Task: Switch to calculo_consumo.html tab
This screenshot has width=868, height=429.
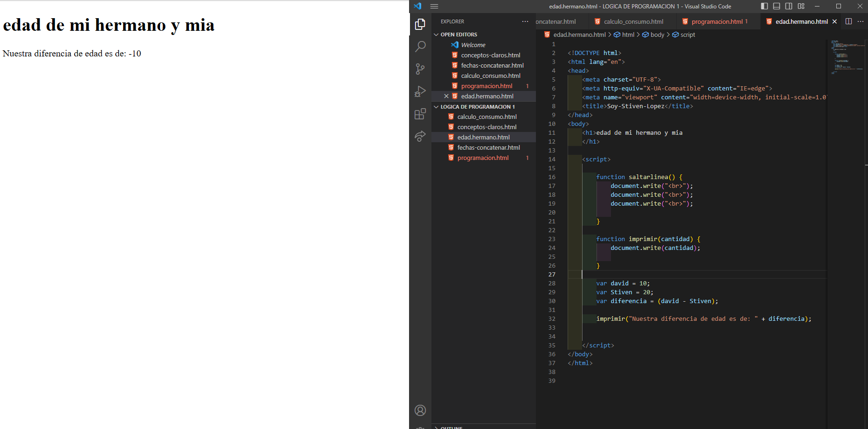Action: click(633, 21)
